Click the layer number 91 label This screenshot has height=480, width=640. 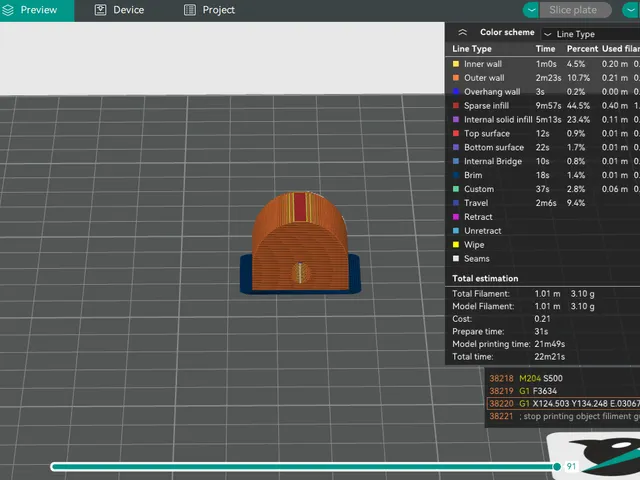pyautogui.click(x=571, y=466)
